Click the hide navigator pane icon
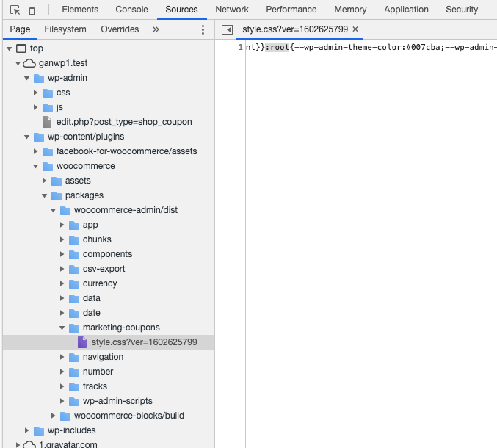 (227, 29)
